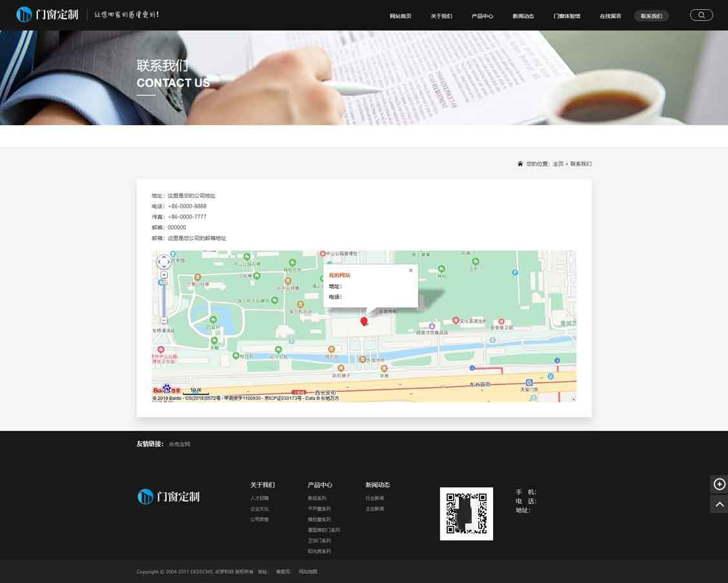This screenshot has height=583, width=728.
Task: Select 在线留言 in the navigation bar
Action: tap(610, 16)
